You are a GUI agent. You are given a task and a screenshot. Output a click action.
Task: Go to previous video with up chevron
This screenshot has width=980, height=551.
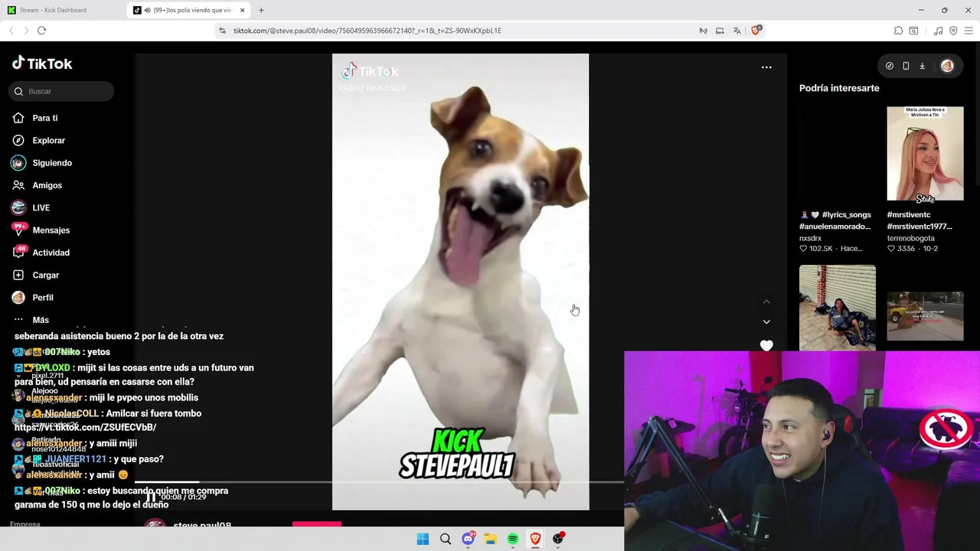[766, 302]
